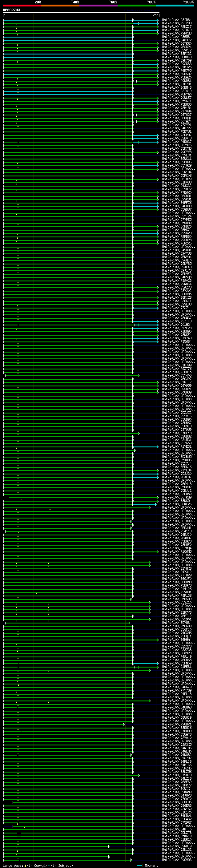Click hit label UniRef100_A4RQG7

point(177,142)
